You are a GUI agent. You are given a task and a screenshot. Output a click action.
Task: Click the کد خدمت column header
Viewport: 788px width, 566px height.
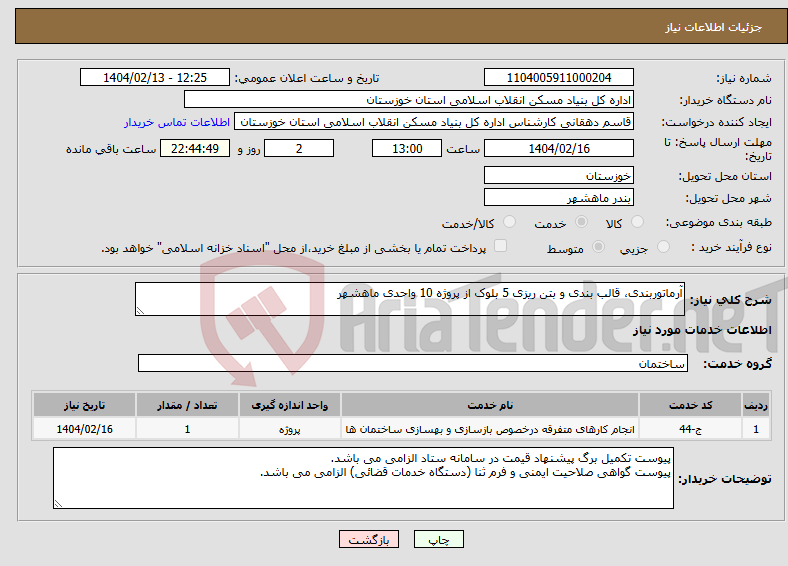[x=691, y=405]
